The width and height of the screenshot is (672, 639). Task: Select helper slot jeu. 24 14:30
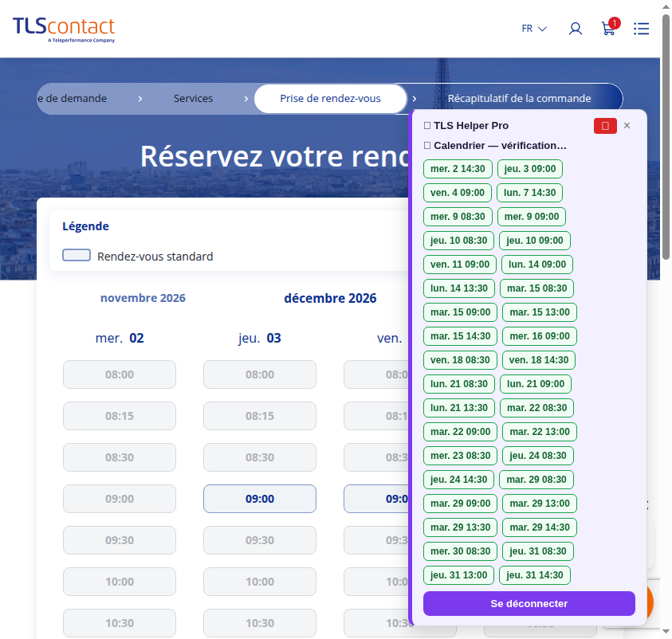458,480
